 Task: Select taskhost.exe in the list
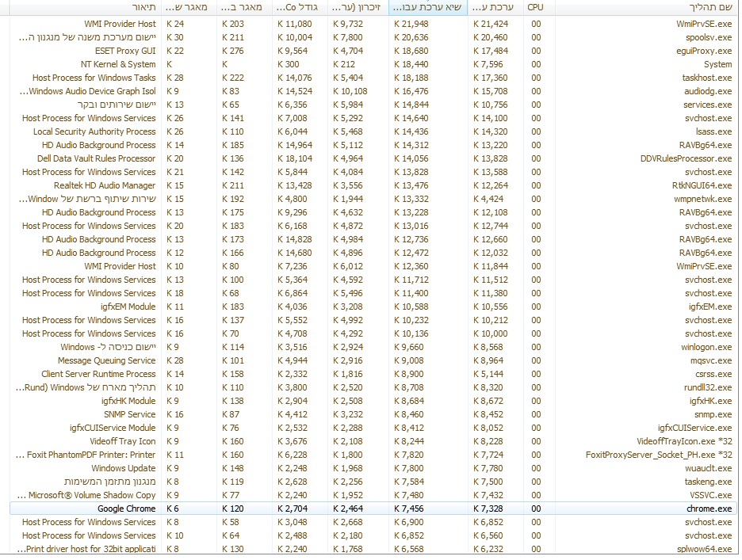pyautogui.click(x=706, y=78)
